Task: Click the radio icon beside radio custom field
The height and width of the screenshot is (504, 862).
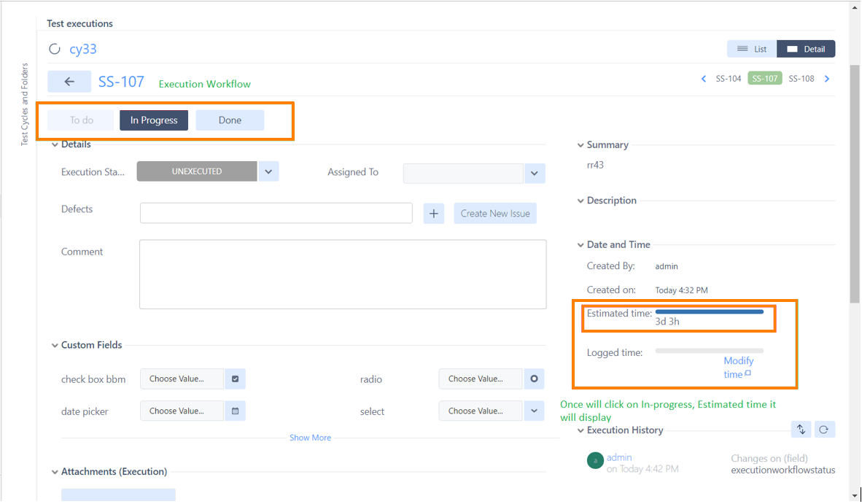Action: pos(534,379)
